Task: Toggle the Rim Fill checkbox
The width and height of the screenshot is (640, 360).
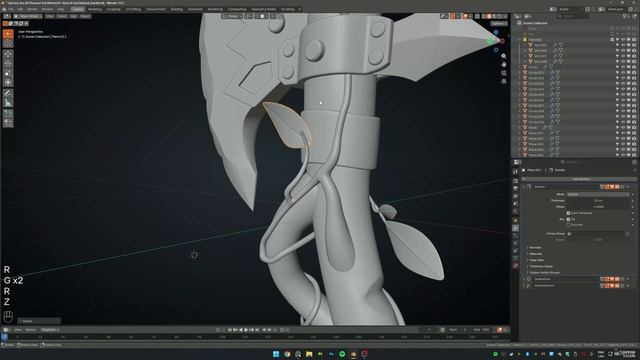Action: pos(568,219)
